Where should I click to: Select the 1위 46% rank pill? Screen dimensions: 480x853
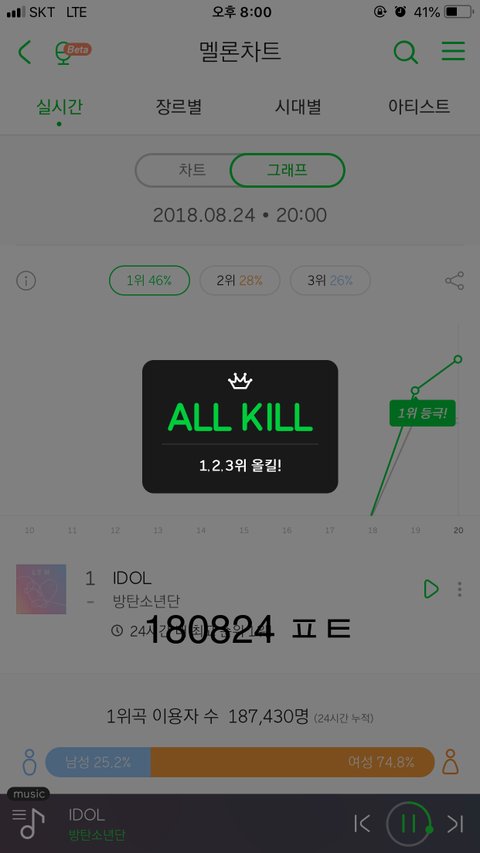pos(150,281)
